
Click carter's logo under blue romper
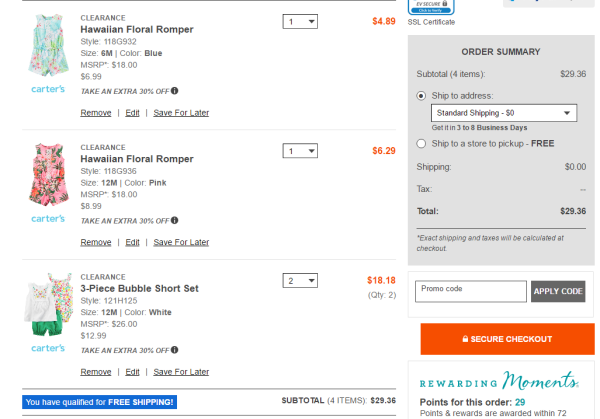coord(48,89)
